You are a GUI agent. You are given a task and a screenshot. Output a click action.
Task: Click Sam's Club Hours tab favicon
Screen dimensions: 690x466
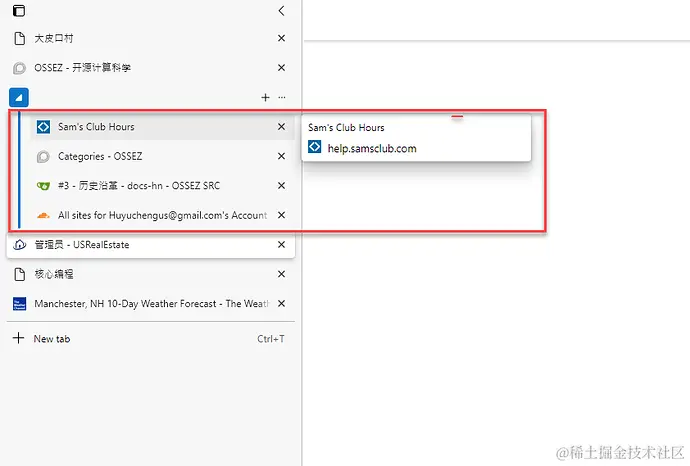43,127
